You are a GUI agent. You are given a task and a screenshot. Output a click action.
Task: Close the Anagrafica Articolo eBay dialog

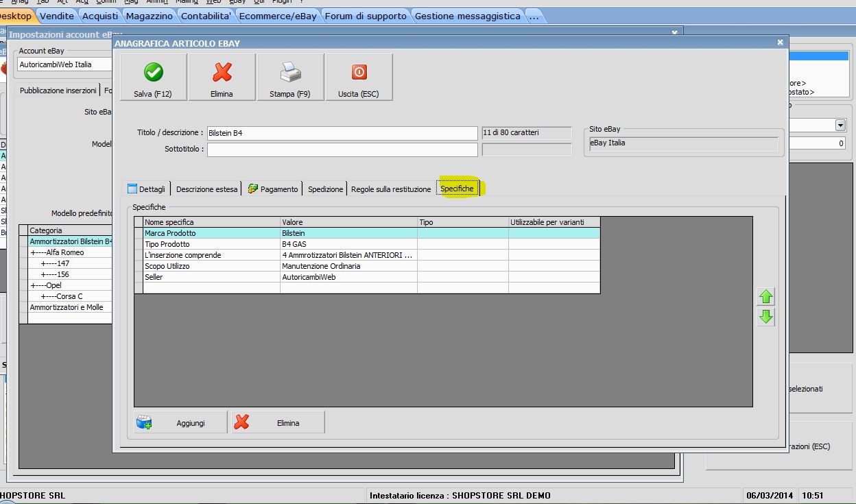(780, 43)
